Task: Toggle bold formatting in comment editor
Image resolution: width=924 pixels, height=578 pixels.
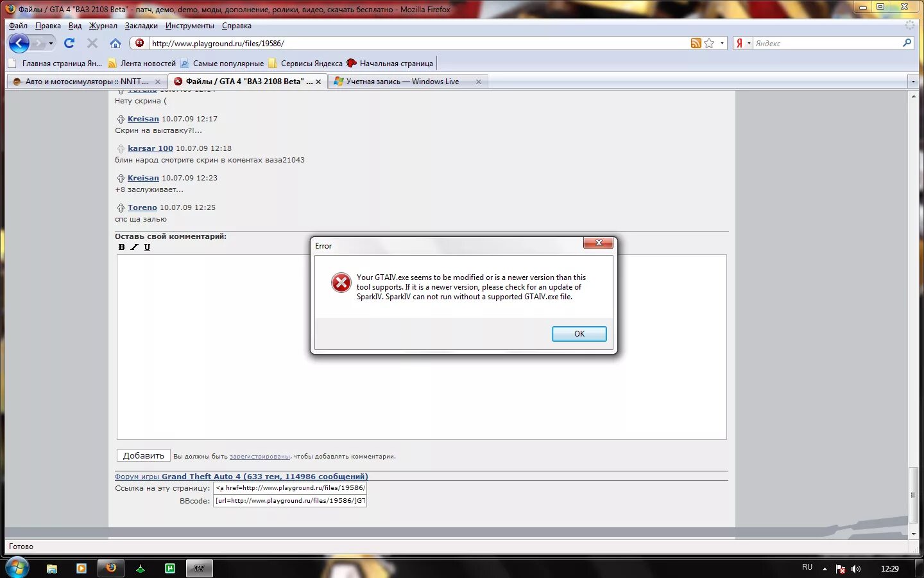Action: (x=122, y=247)
